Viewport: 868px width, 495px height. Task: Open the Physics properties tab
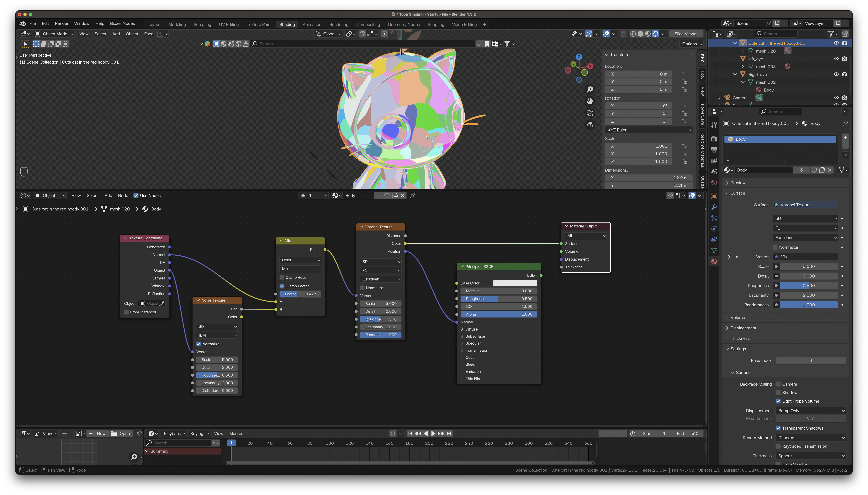(714, 229)
